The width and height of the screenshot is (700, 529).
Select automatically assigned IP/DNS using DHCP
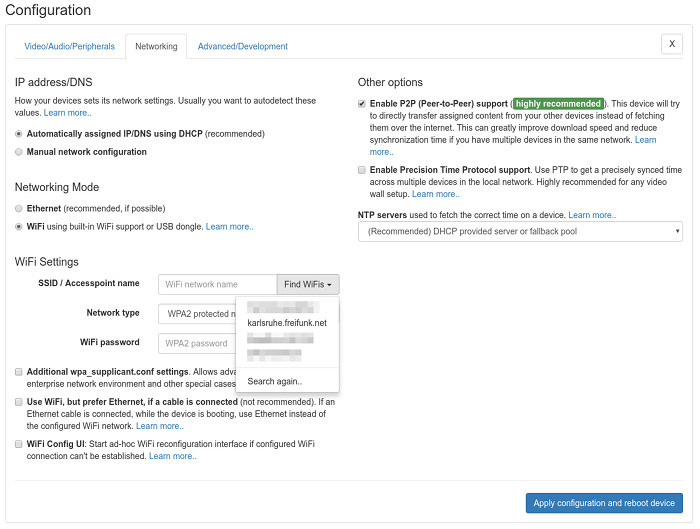19,133
